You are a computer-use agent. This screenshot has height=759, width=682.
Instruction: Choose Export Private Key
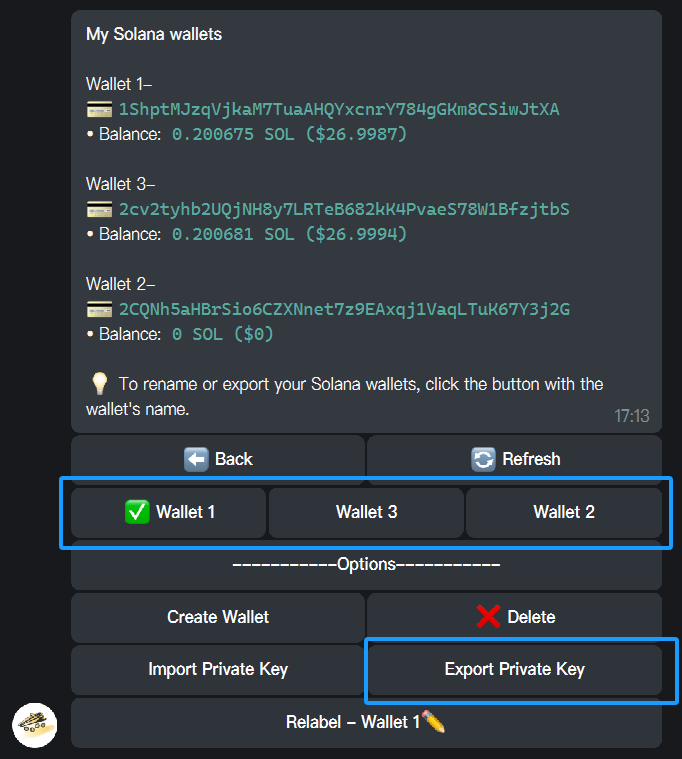click(x=515, y=669)
